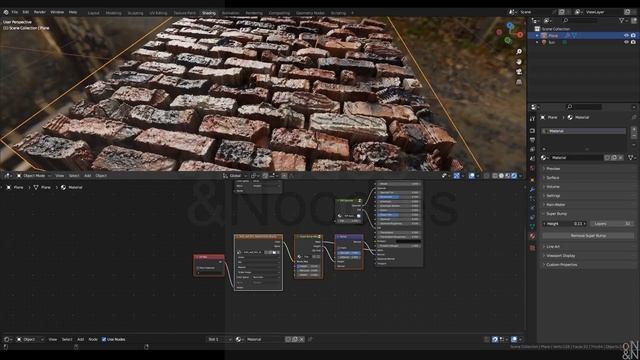The width and height of the screenshot is (640, 360).
Task: Open the Particles properties tab icon
Action: [x=532, y=199]
